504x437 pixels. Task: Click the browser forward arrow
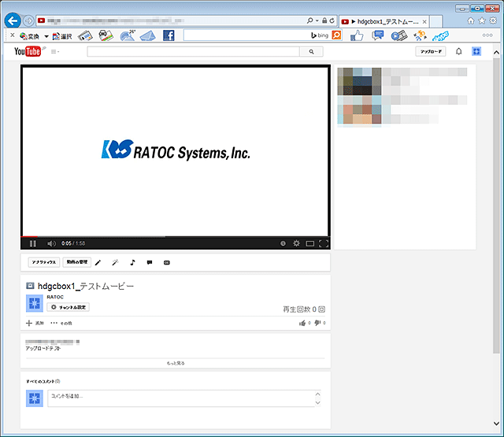(x=28, y=21)
